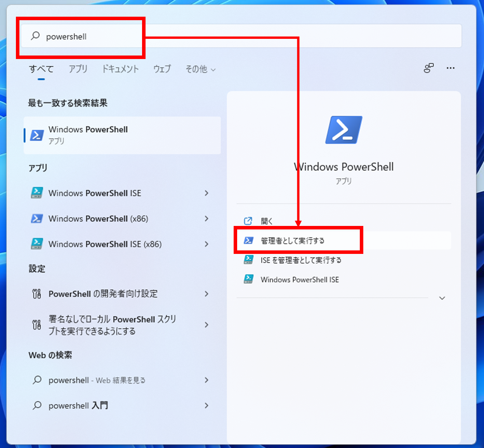Click the powershell search input field

click(x=241, y=36)
